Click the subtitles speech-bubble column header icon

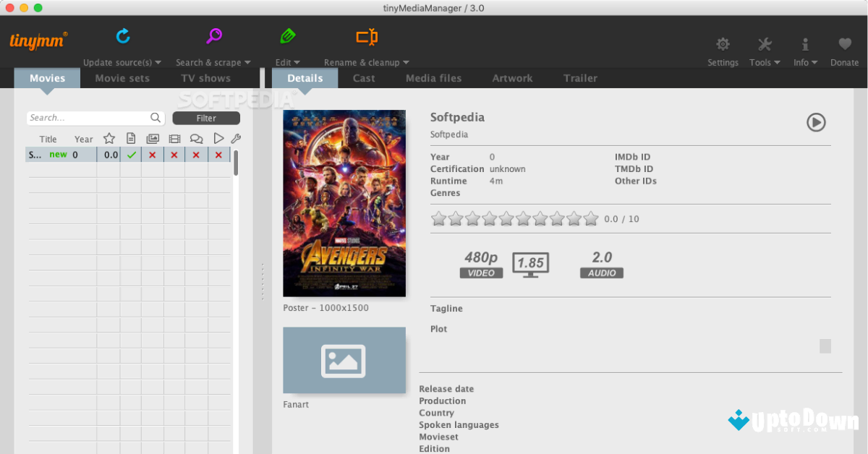[196, 138]
